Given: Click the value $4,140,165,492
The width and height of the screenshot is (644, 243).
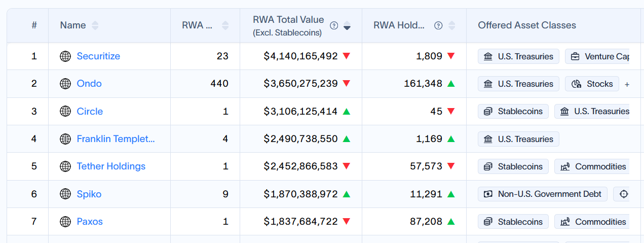Looking at the screenshot, I should point(300,56).
